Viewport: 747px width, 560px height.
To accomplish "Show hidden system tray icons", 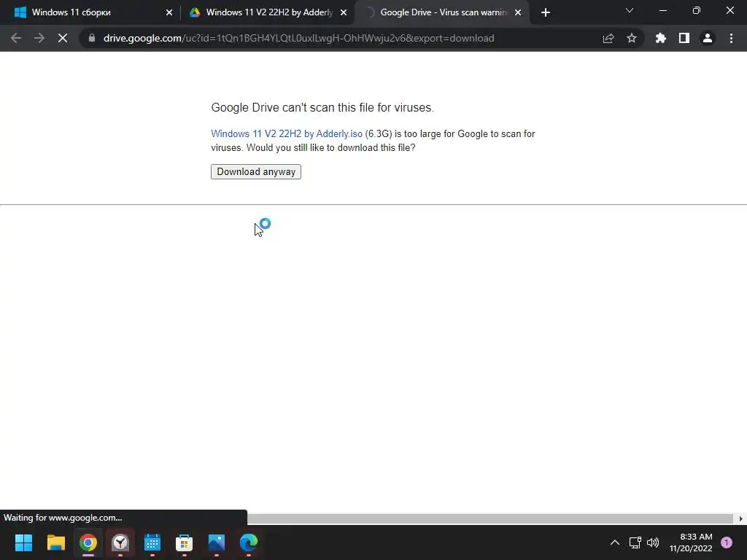I will (x=615, y=542).
